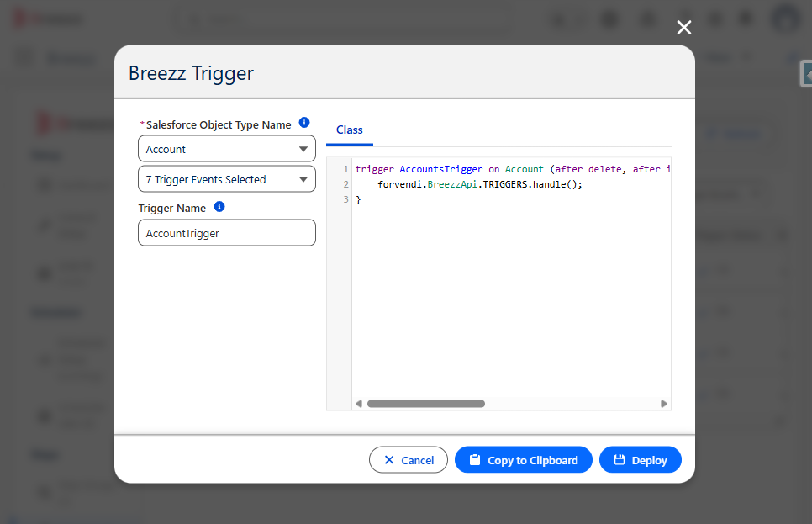The width and height of the screenshot is (812, 524).
Task: Close the Breezz Trigger dialog with X
Action: coord(684,28)
